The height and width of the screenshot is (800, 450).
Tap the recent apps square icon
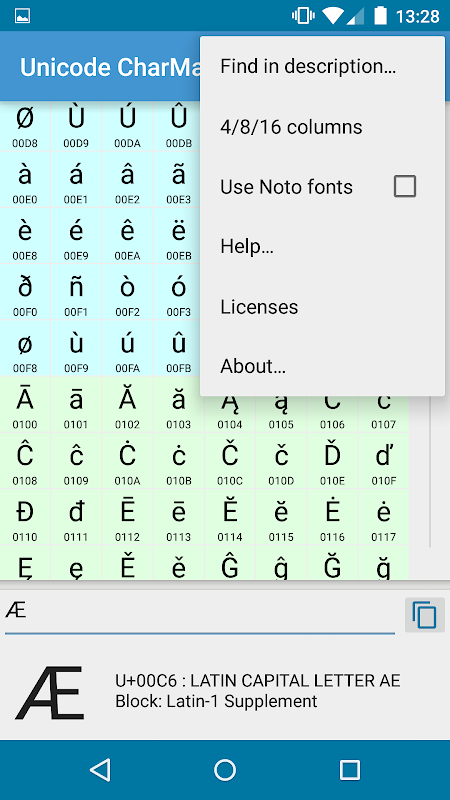tap(350, 770)
